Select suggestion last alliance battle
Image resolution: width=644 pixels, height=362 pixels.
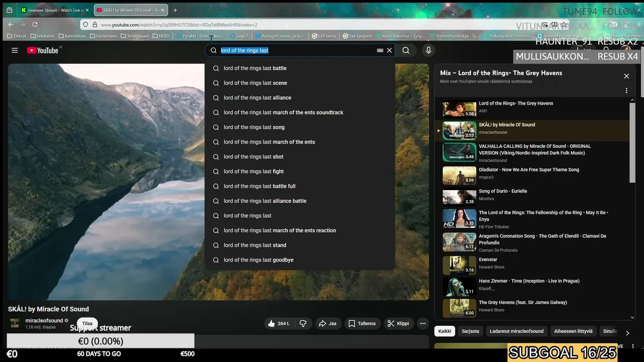(299, 201)
